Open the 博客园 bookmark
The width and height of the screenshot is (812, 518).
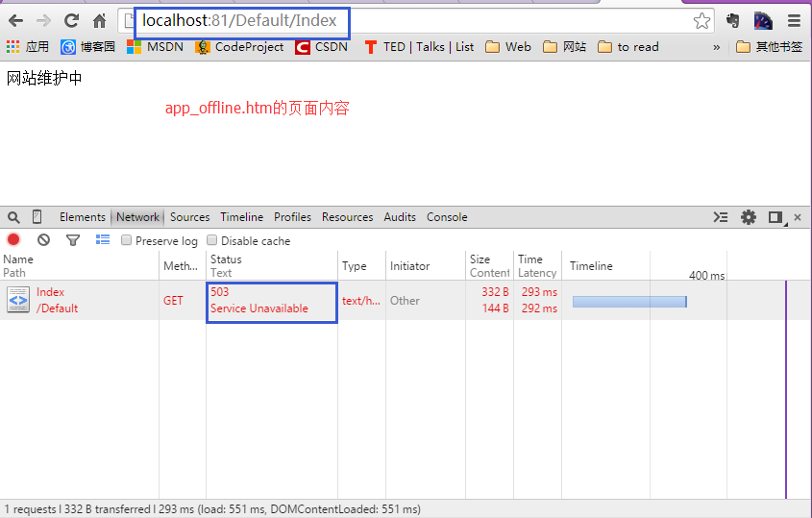click(x=88, y=47)
